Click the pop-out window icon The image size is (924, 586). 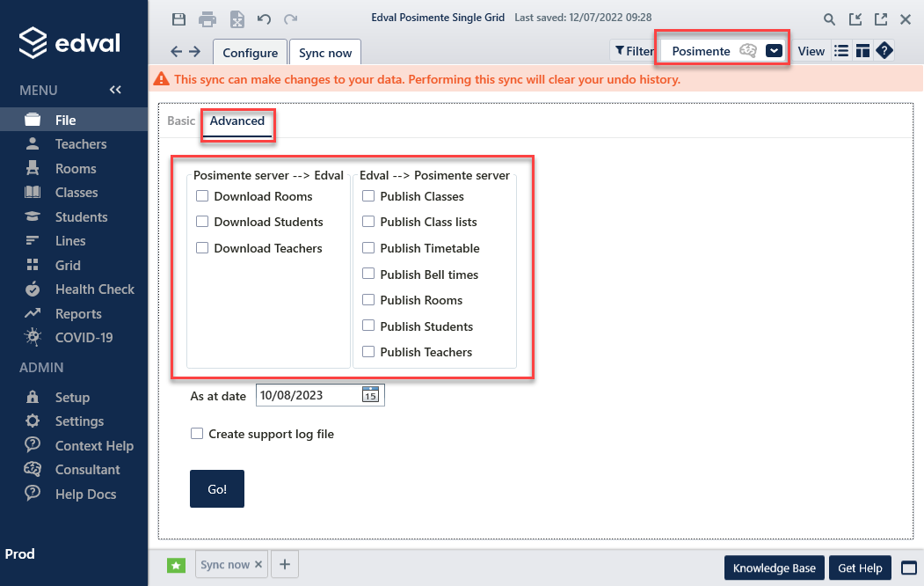(881, 19)
